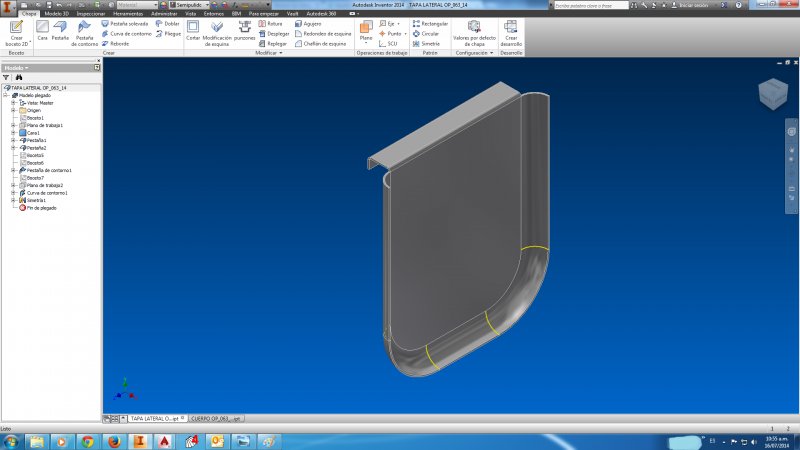The height and width of the screenshot is (450, 800).
Task: Expand the Origen folder node
Action: [14, 110]
